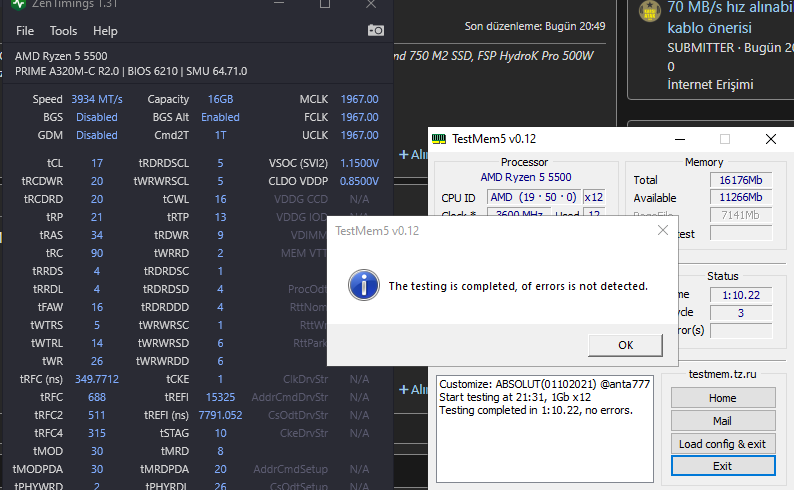Viewport: 794px width, 490px height.
Task: Select the BGS Alt Enabled value
Action: click(220, 117)
